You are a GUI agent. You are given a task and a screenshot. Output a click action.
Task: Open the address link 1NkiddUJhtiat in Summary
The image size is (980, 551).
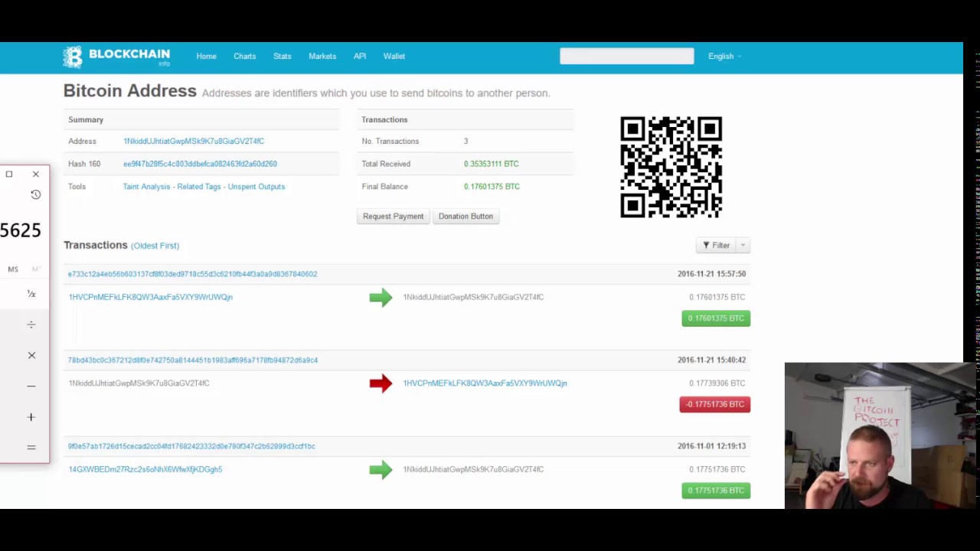coord(194,142)
